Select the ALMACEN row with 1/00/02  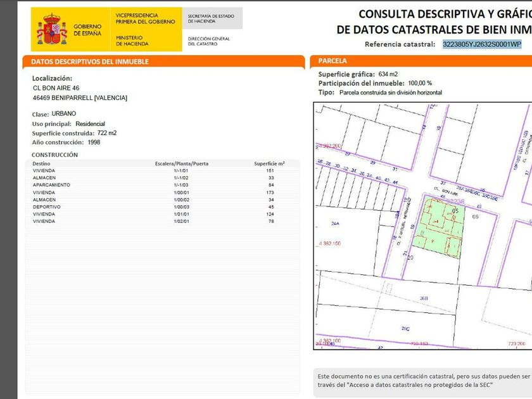(162, 200)
